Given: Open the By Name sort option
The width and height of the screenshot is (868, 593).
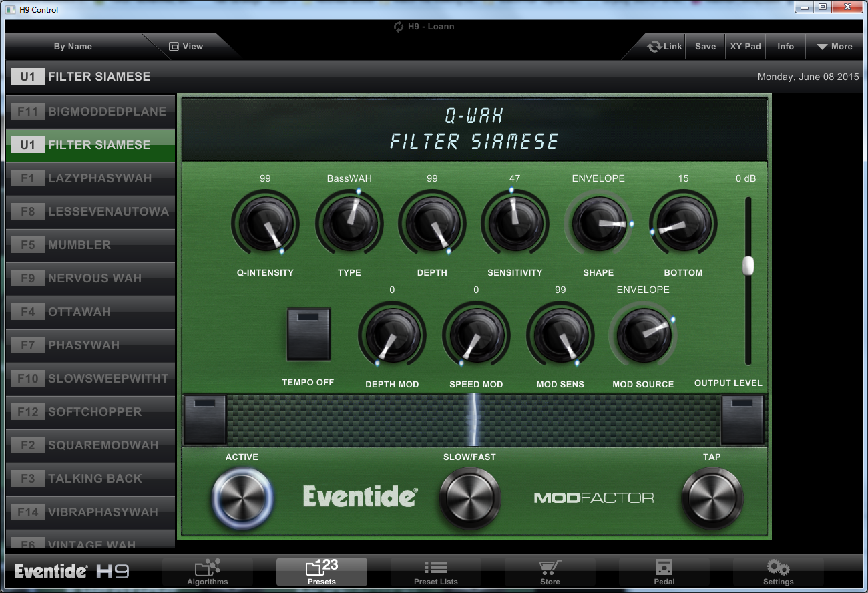Looking at the screenshot, I should [73, 47].
